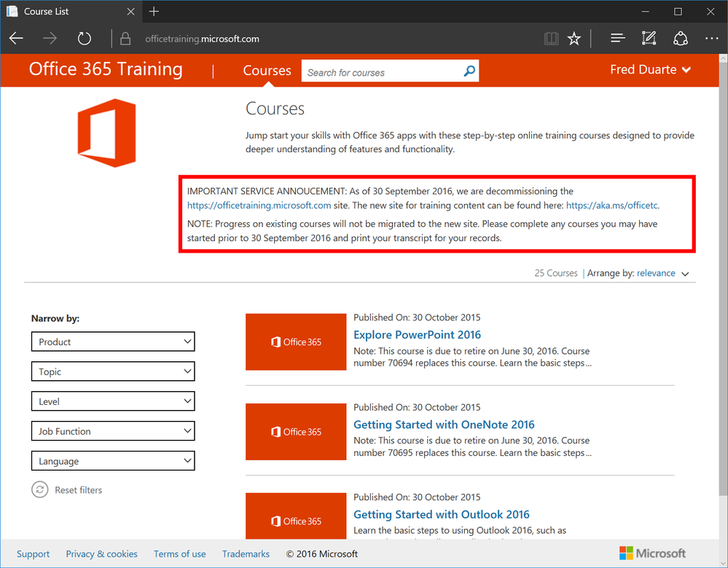Minimize the browser window
The height and width of the screenshot is (568, 728).
tap(646, 12)
